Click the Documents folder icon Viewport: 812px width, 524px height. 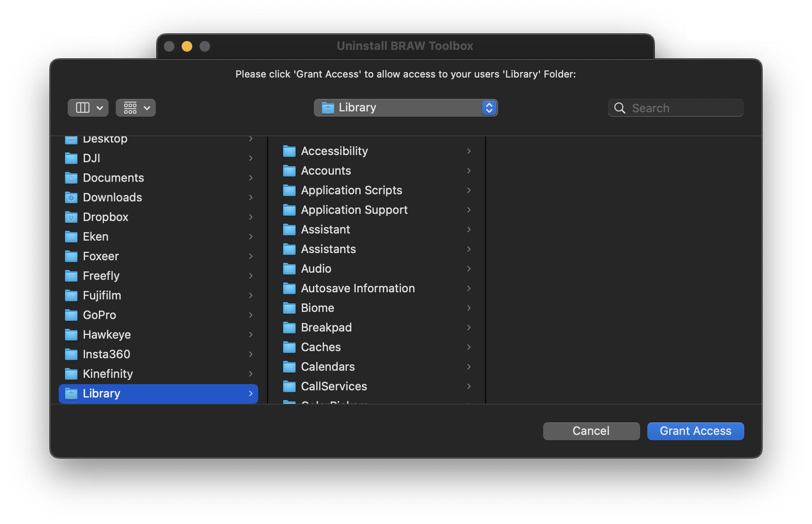tap(71, 178)
